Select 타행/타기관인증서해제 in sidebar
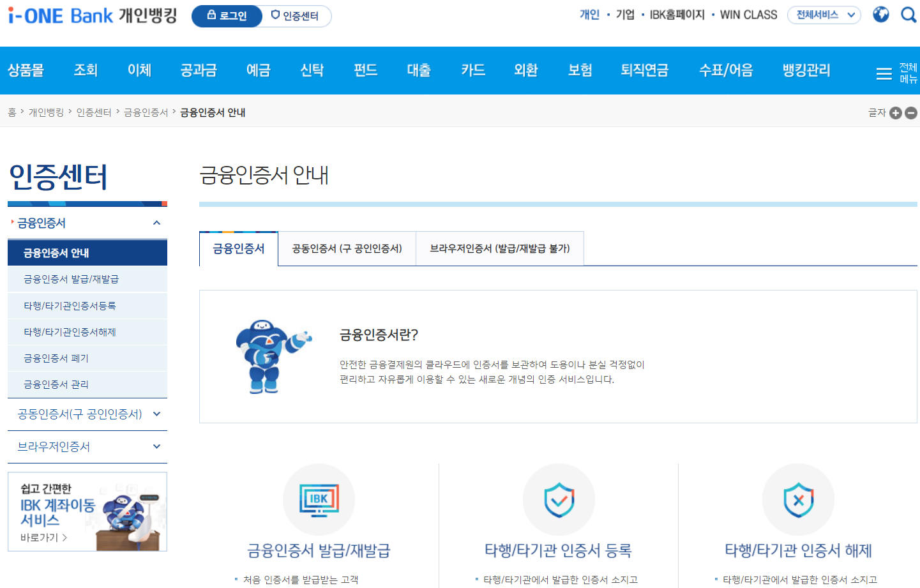The height and width of the screenshot is (588, 920). click(x=87, y=332)
